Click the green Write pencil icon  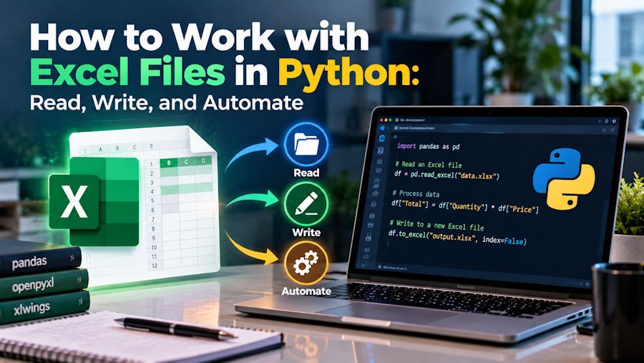(306, 204)
